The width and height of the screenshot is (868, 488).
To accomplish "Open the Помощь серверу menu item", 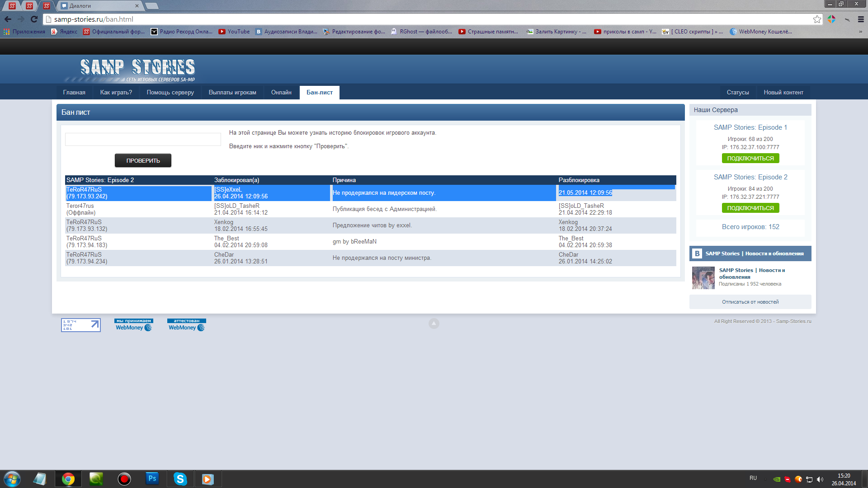I will [170, 92].
